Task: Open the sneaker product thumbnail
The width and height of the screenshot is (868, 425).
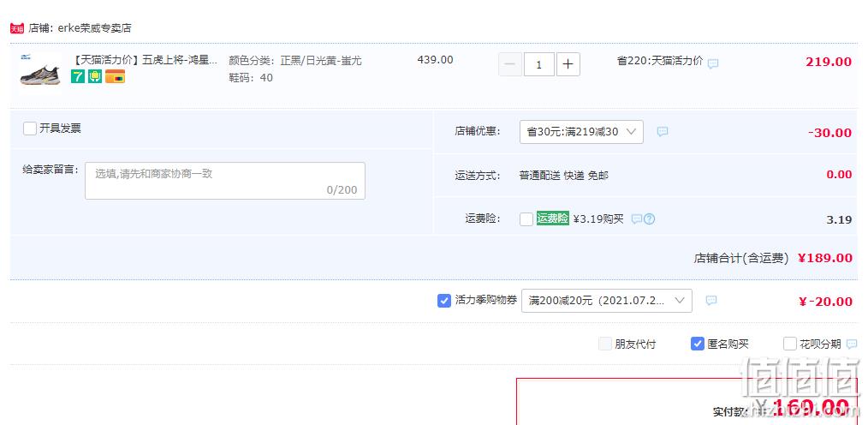Action: point(40,73)
